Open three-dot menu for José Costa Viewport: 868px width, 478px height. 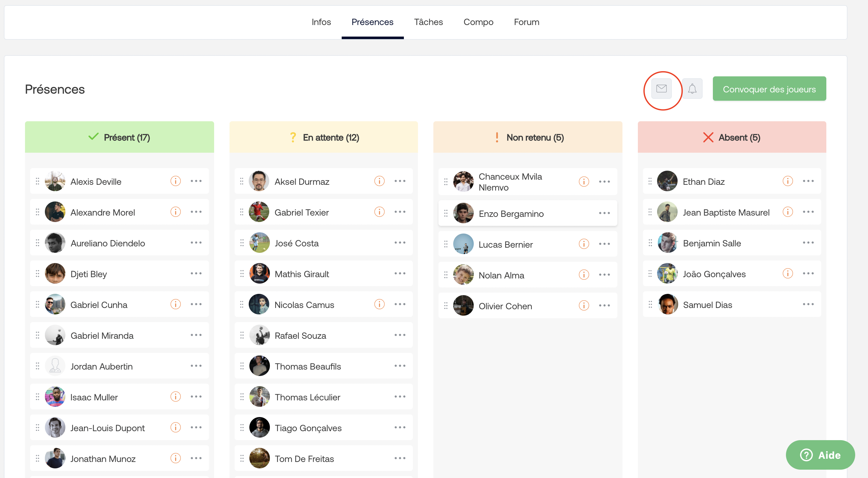(400, 243)
